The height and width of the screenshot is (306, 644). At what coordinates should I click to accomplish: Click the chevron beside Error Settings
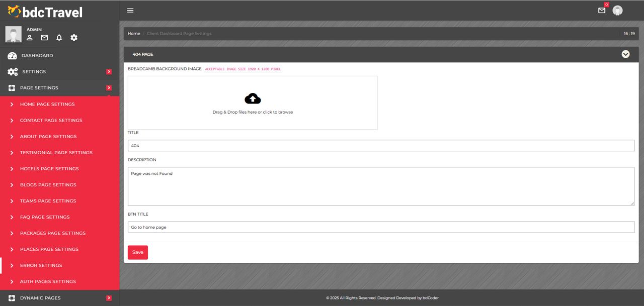12,265
